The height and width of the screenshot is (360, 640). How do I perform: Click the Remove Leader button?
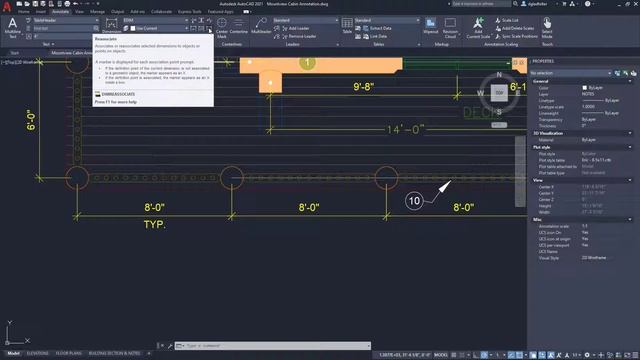point(299,36)
